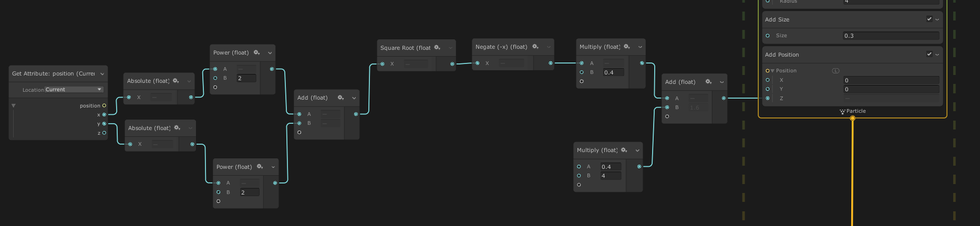The height and width of the screenshot is (226, 980).
Task: Edit the Size field value 0.3
Action: point(891,36)
